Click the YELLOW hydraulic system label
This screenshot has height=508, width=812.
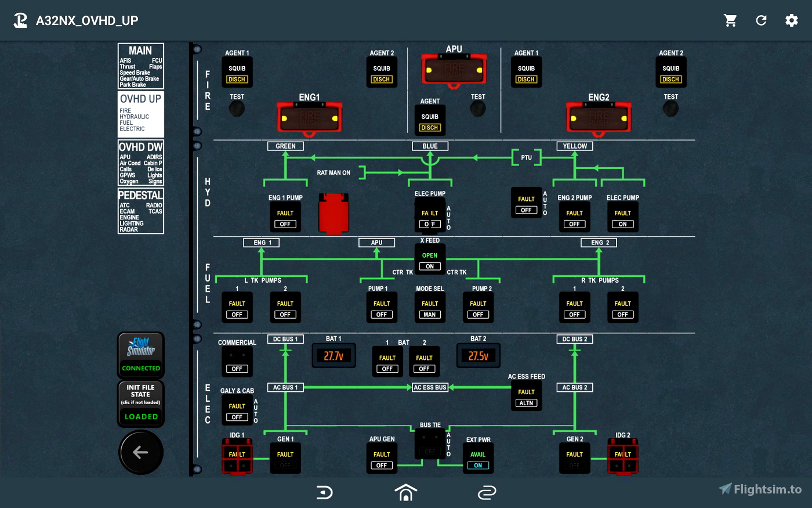tap(574, 146)
